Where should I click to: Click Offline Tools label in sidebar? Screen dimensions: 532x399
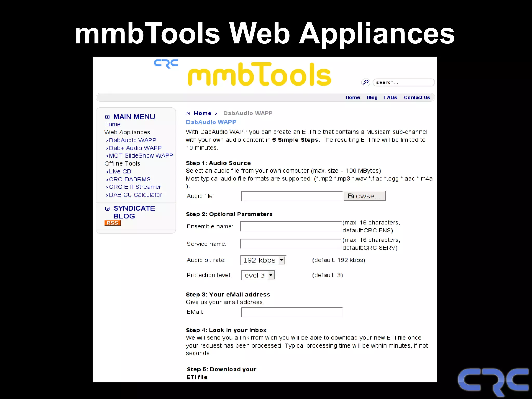(122, 163)
